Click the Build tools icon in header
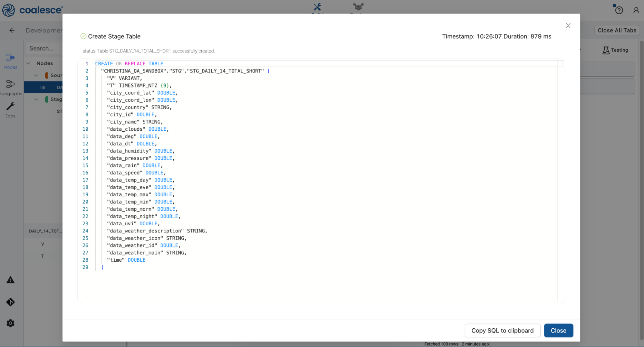This screenshot has height=347, width=644. pyautogui.click(x=317, y=7)
